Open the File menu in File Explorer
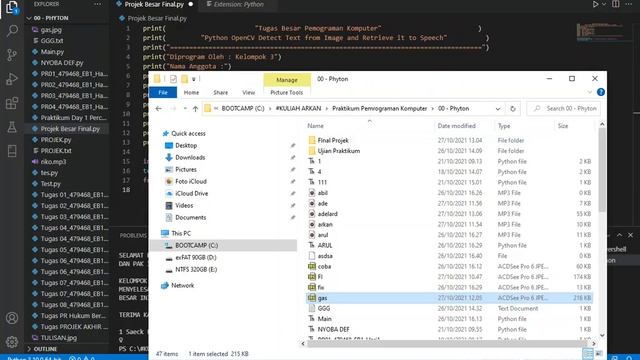 [163, 93]
